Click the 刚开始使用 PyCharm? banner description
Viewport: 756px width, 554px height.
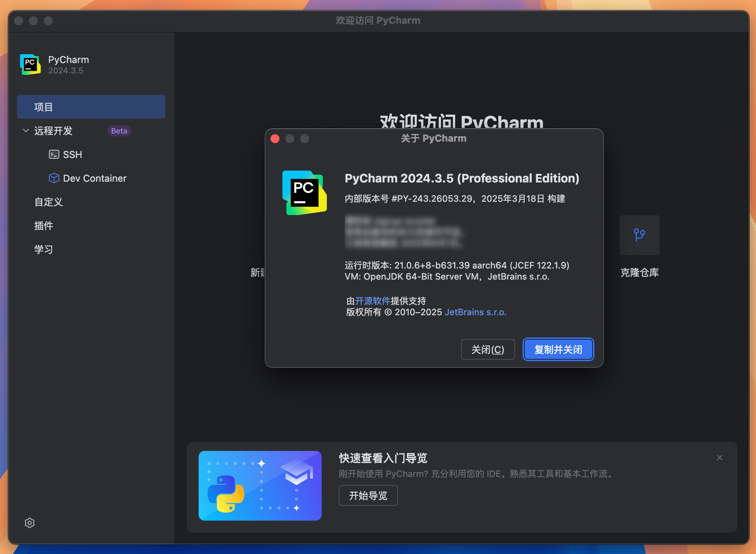click(477, 474)
